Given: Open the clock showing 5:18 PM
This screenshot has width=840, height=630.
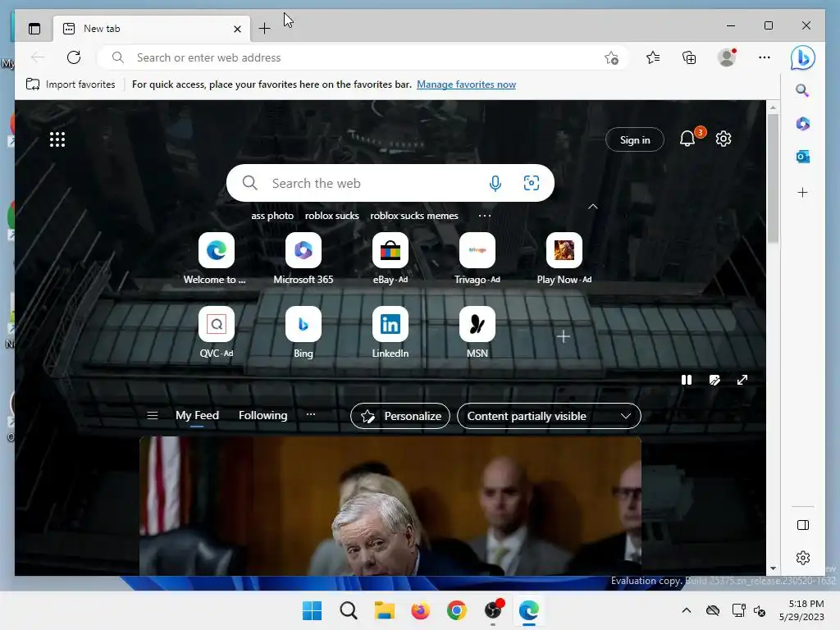Looking at the screenshot, I should [x=802, y=610].
